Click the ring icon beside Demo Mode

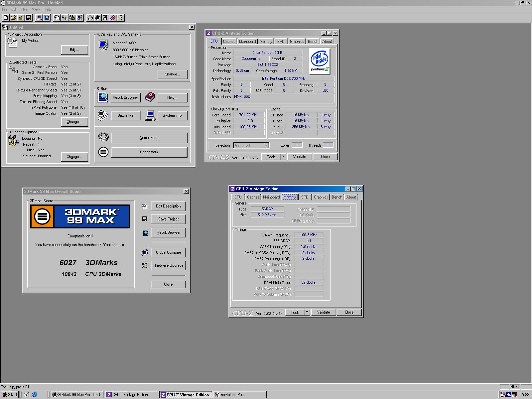pyautogui.click(x=103, y=137)
